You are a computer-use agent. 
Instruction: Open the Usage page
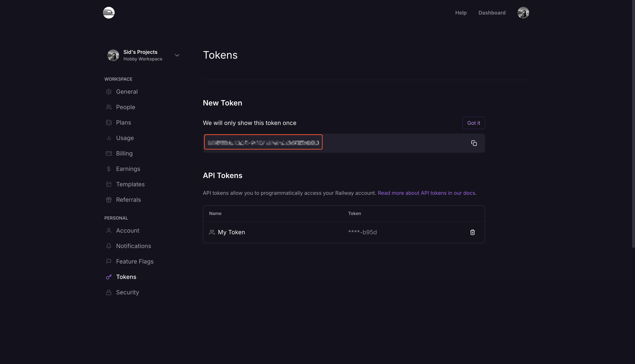[125, 138]
